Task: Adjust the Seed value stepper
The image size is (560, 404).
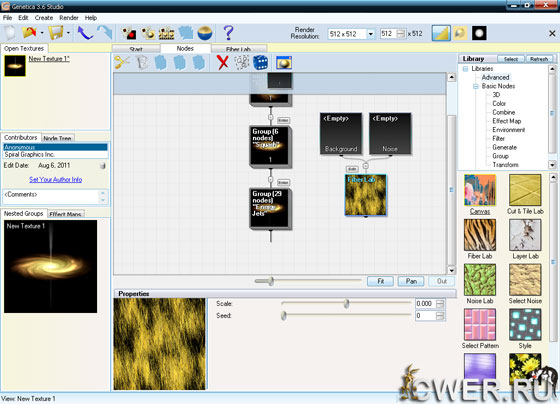Action: tap(441, 316)
